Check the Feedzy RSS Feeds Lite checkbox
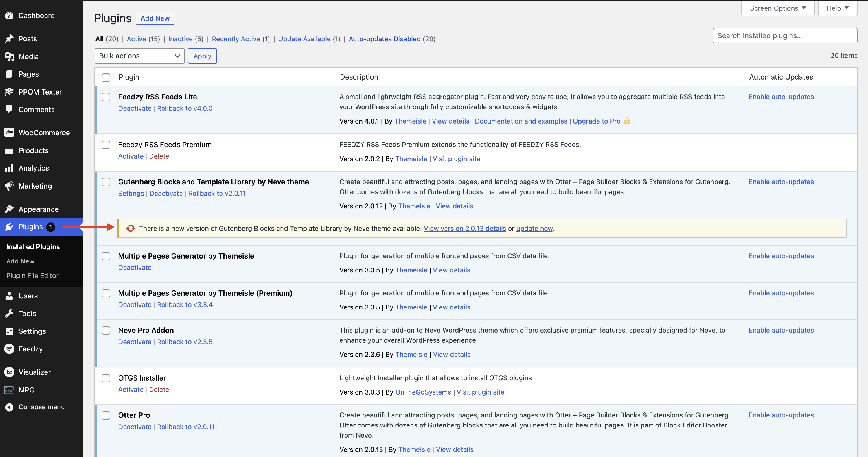The height and width of the screenshot is (457, 868). tap(106, 97)
